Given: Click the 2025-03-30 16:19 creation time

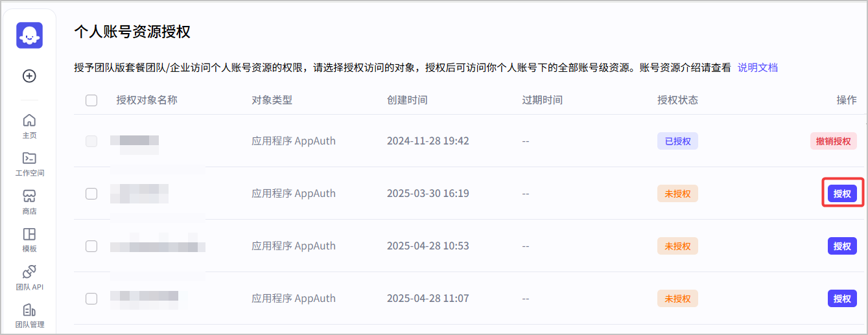Looking at the screenshot, I should 428,194.
